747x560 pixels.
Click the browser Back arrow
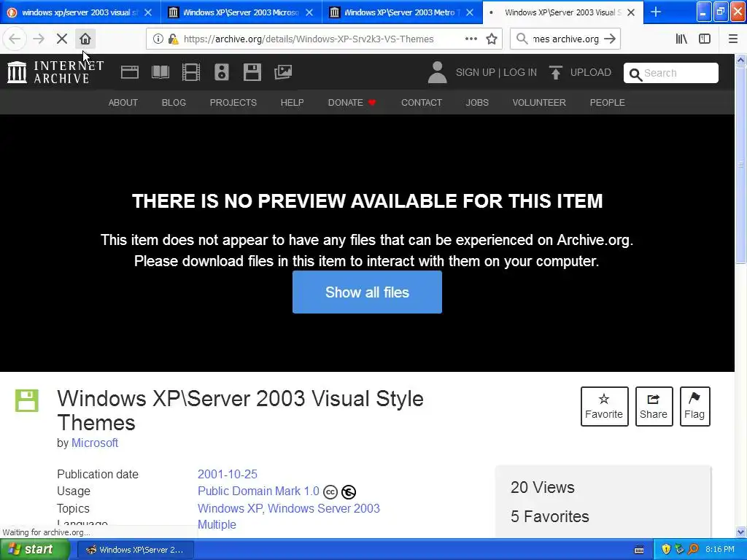coord(15,39)
